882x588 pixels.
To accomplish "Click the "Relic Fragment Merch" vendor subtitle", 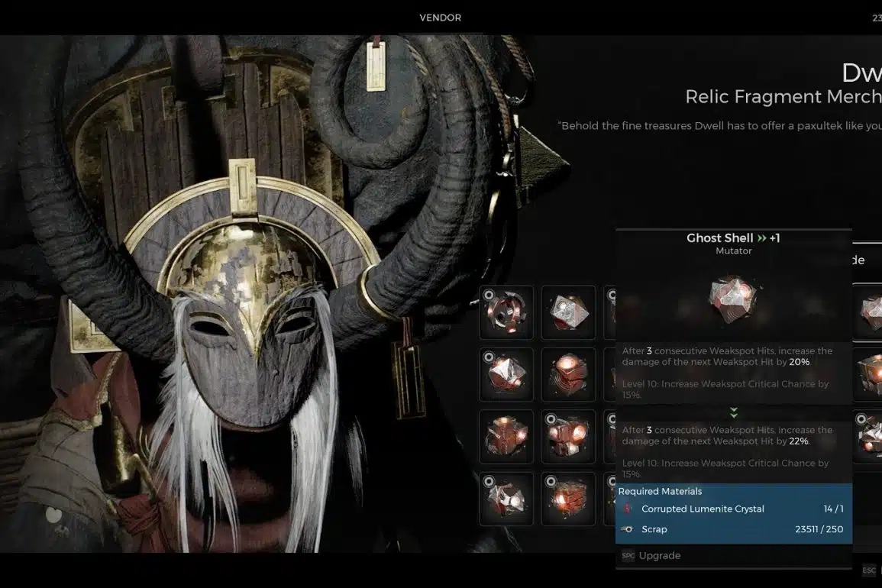I will point(783,97).
